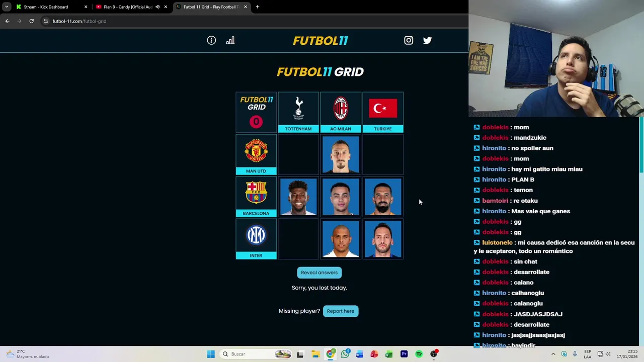Close the Futbol 11 Grid tab
The image size is (644, 362).
click(x=246, y=7)
